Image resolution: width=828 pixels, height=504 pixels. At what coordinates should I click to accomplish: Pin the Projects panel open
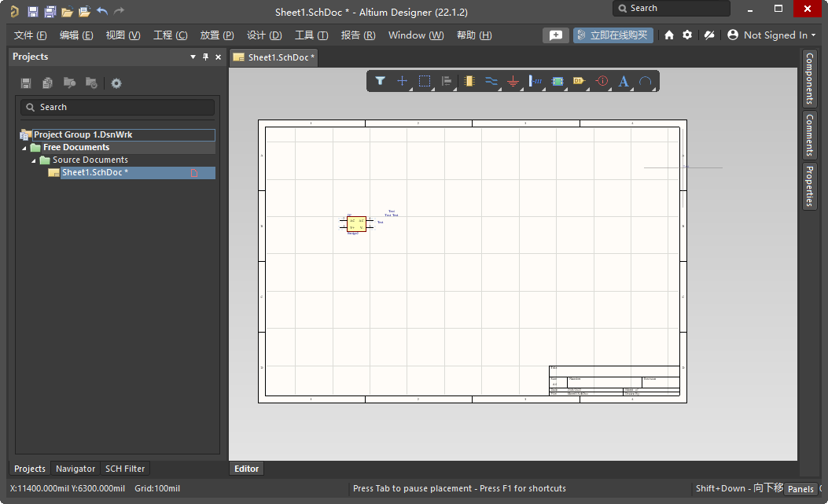click(206, 57)
